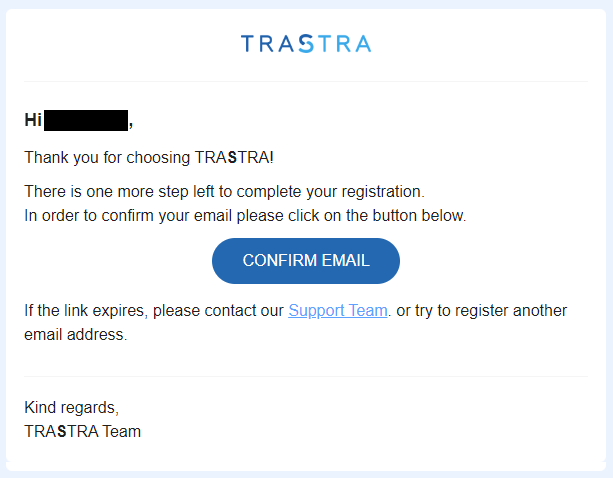Click the bold S in "TRASTRA Team"

62,431
